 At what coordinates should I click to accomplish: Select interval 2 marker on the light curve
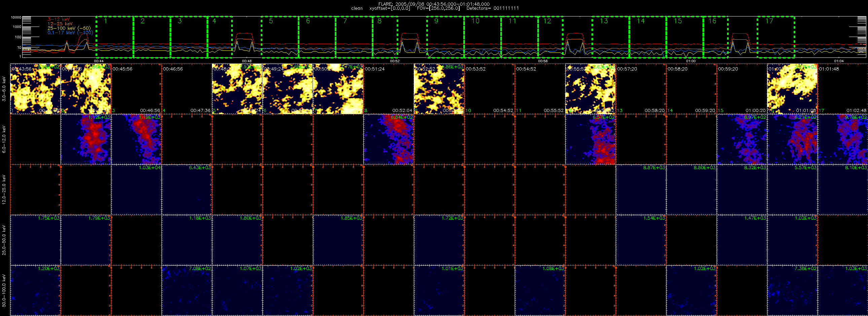pyautogui.click(x=143, y=21)
